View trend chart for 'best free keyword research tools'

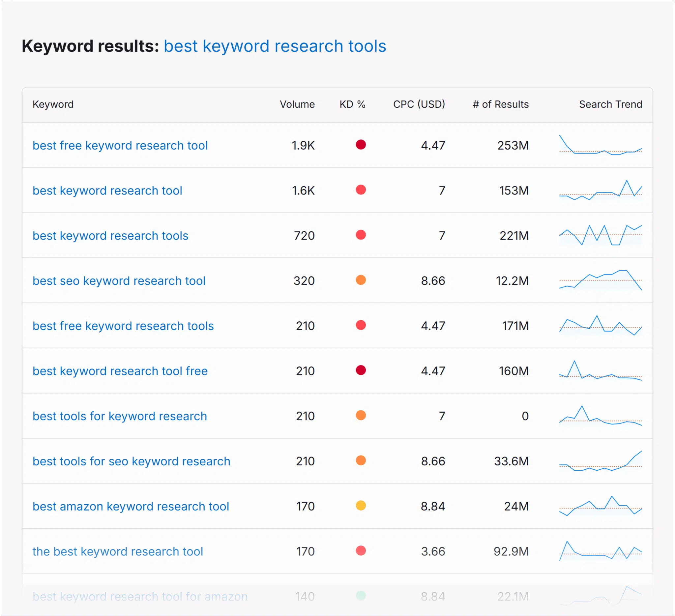[x=601, y=325]
